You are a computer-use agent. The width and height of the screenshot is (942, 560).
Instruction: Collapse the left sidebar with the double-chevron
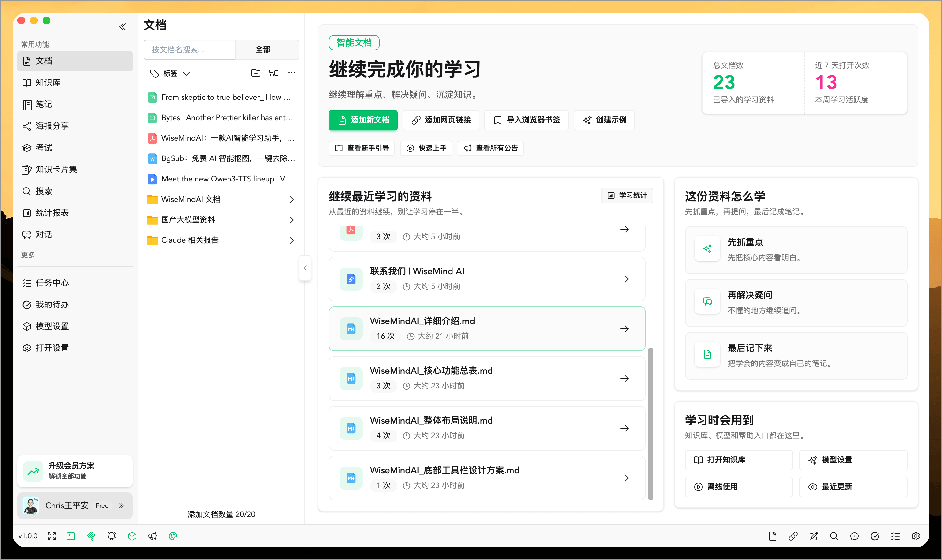(x=123, y=26)
